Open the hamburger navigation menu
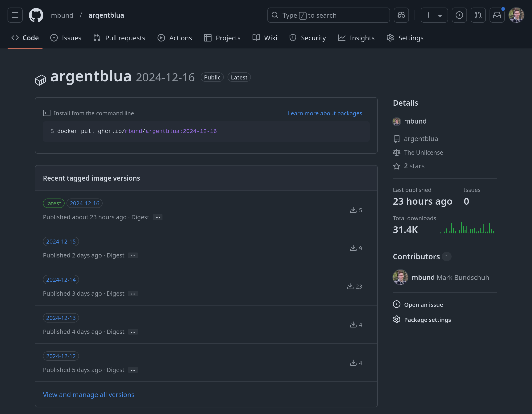 15,15
